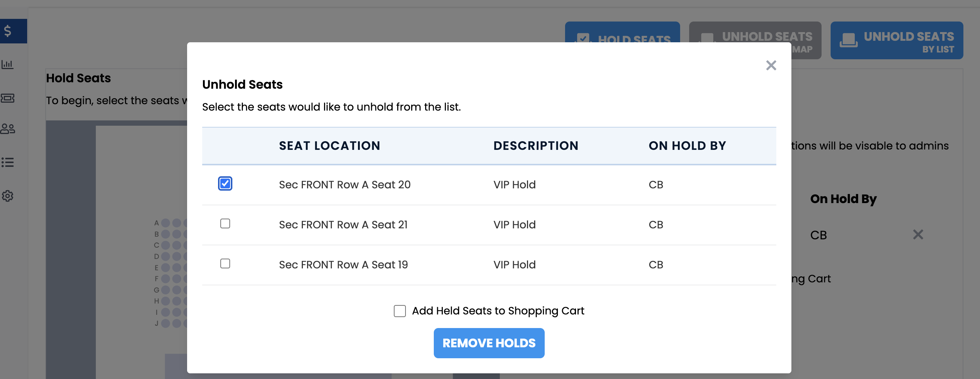The height and width of the screenshot is (379, 980).
Task: Uncheck Sec FRONT Row A Seat 20
Action: [x=225, y=183]
